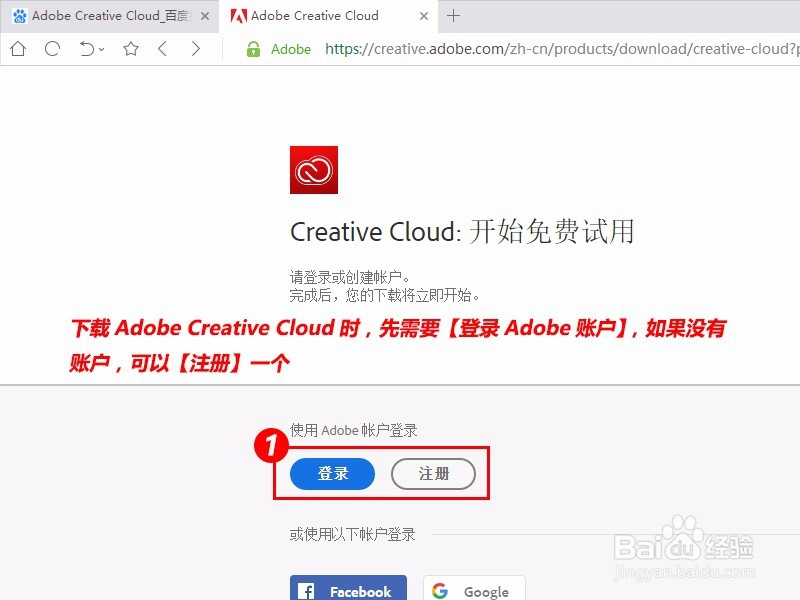The image size is (800, 600).
Task: Click the Google G icon
Action: coord(440,591)
